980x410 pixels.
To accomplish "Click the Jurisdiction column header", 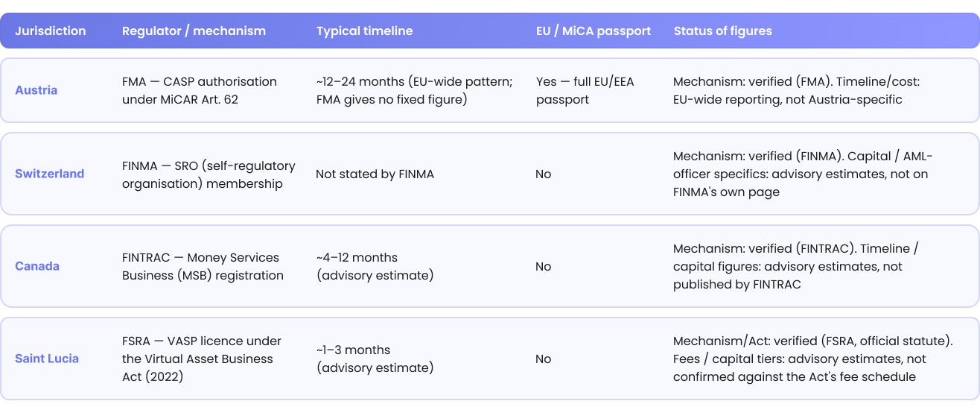I will [x=51, y=31].
